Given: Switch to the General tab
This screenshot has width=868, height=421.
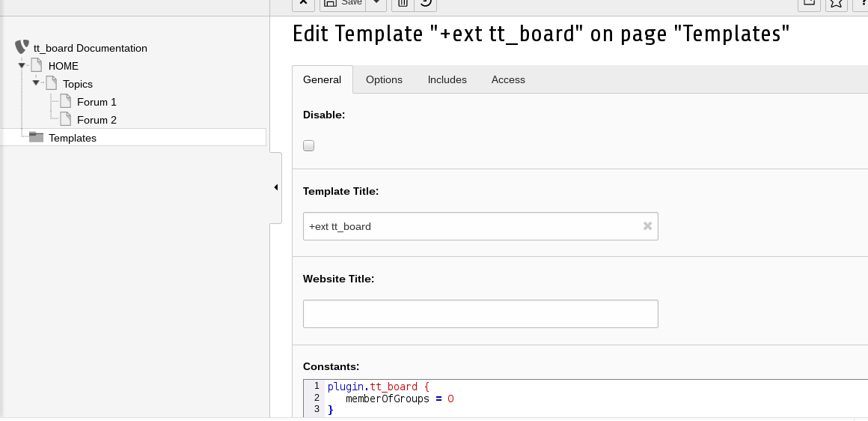Looking at the screenshot, I should 323,79.
